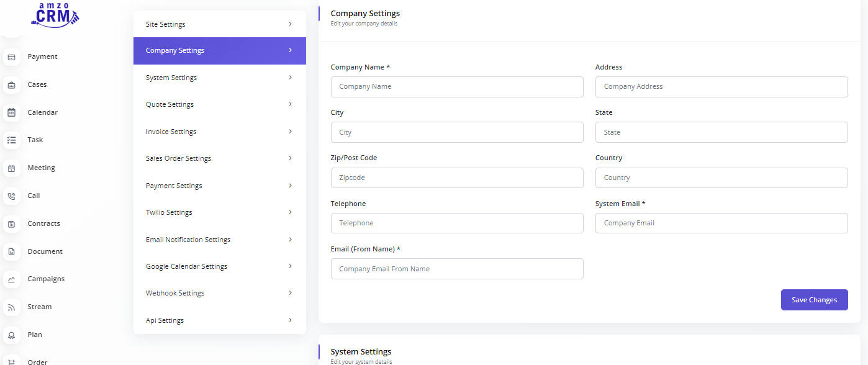868x365 pixels.
Task: Open the Call menu entry
Action: (x=34, y=196)
